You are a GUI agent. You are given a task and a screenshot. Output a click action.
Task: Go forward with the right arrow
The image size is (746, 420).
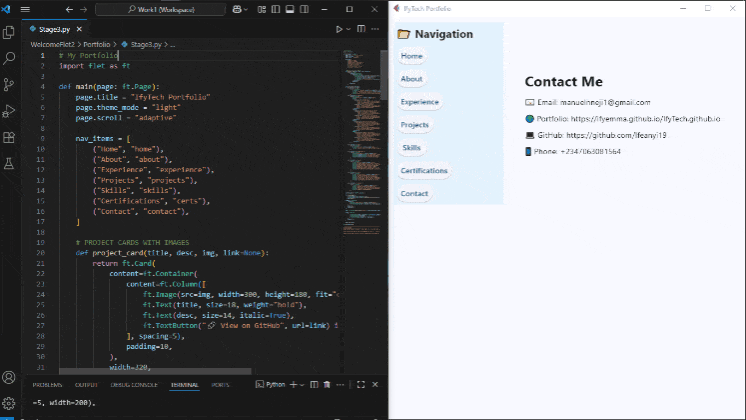point(84,9)
